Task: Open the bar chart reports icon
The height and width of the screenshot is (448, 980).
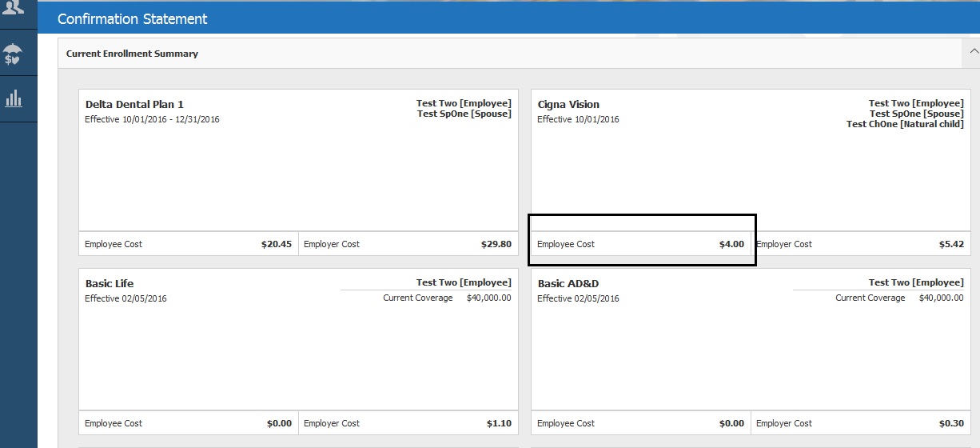Action: (14, 98)
